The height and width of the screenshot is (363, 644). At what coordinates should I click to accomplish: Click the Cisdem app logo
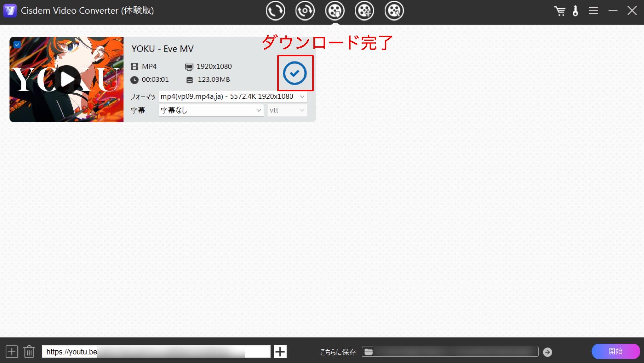tap(10, 11)
